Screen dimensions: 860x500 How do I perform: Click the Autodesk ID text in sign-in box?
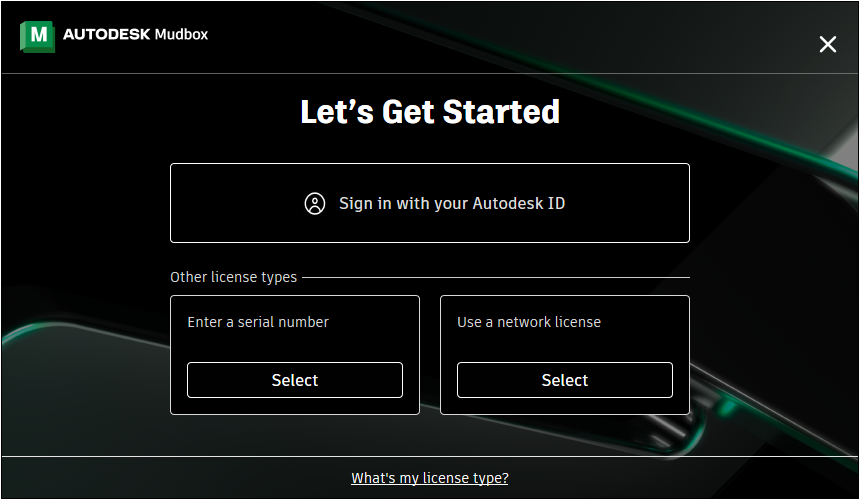click(x=518, y=203)
